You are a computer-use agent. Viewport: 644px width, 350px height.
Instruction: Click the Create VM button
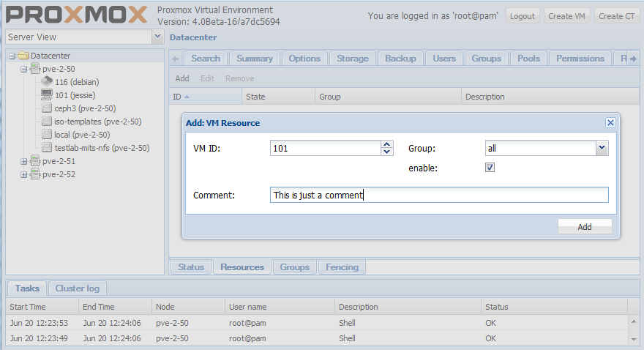tap(566, 16)
